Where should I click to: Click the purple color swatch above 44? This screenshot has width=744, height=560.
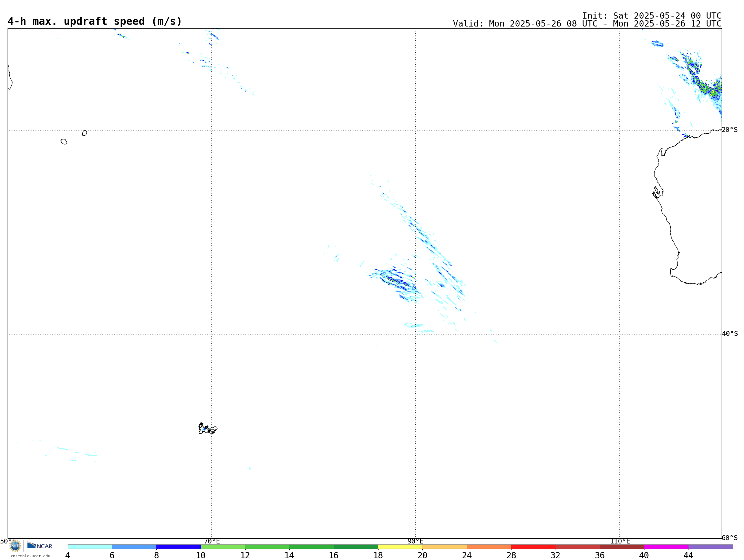[x=711, y=547]
